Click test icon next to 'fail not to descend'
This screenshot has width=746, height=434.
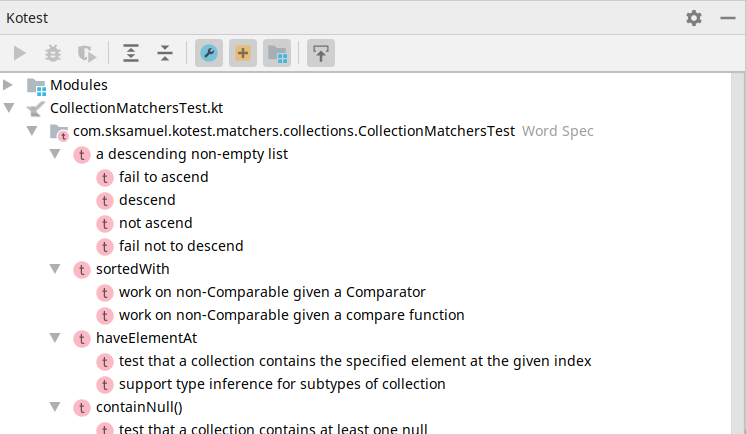pyautogui.click(x=105, y=247)
